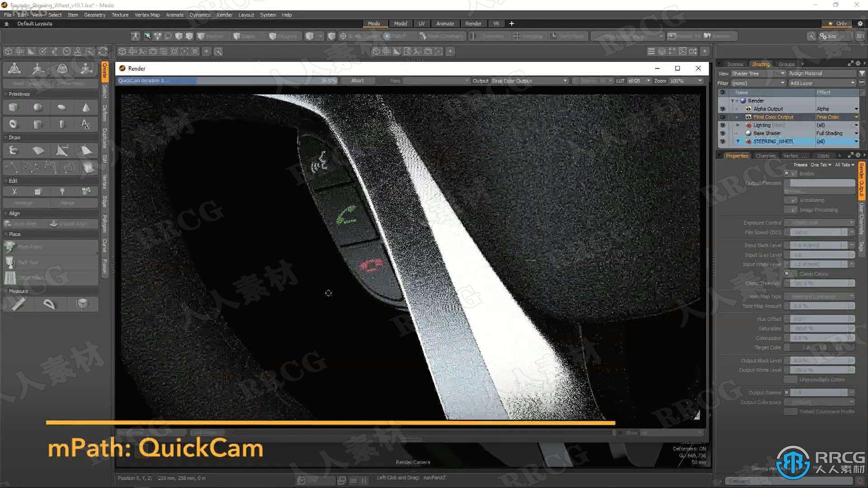Toggle visibility of STEERING_WHEEL layer
The image size is (868, 488).
(723, 141)
